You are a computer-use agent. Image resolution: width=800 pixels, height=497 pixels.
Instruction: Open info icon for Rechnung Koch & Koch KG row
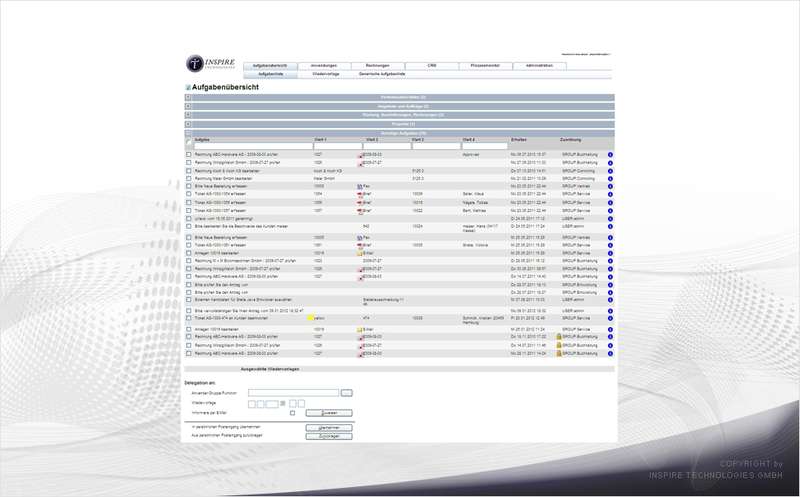pyautogui.click(x=610, y=171)
